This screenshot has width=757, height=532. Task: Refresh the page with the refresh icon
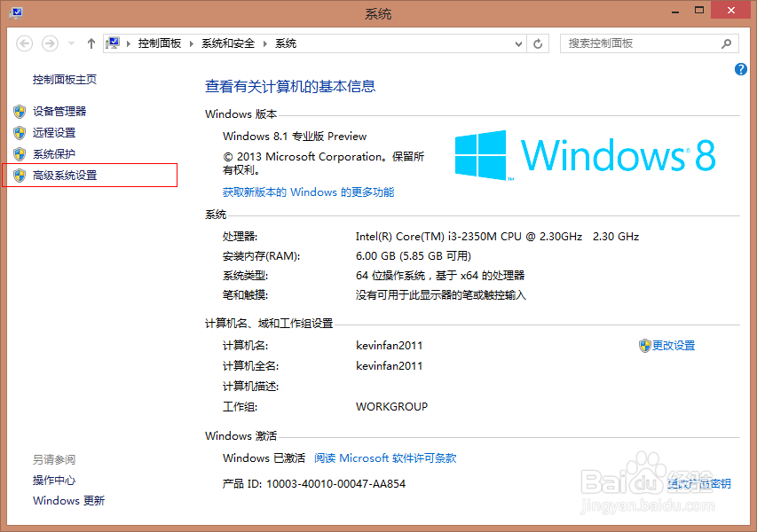point(538,44)
